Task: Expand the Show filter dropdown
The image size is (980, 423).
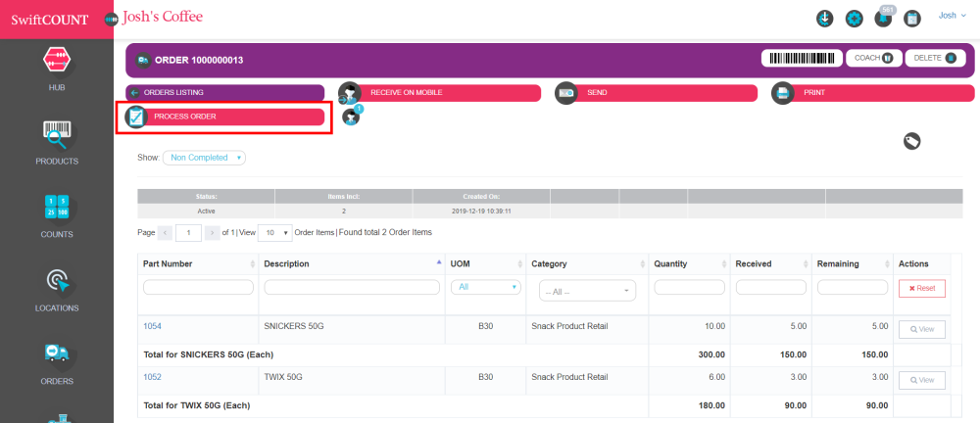Action: coord(205,158)
